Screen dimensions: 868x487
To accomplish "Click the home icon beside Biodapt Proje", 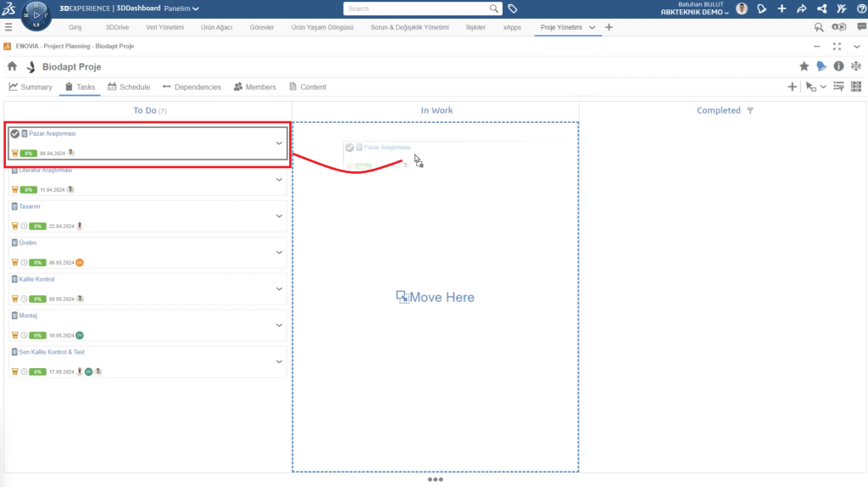I will [12, 66].
